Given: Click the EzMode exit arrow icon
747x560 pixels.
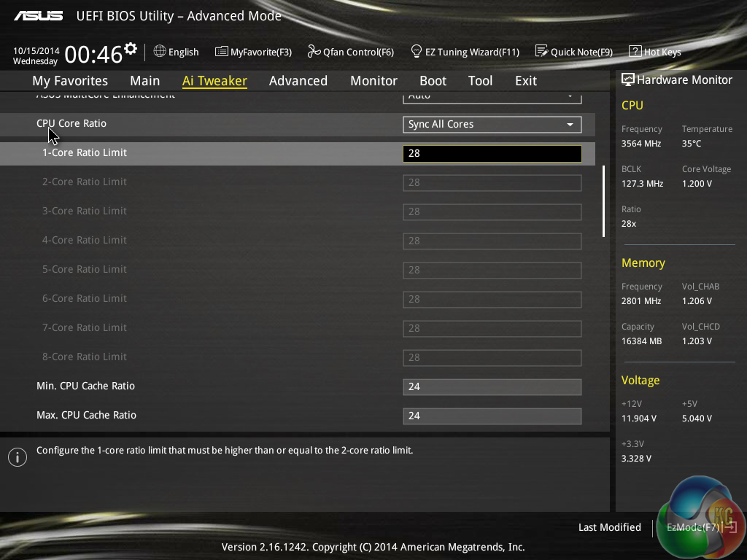Looking at the screenshot, I should click(730, 527).
